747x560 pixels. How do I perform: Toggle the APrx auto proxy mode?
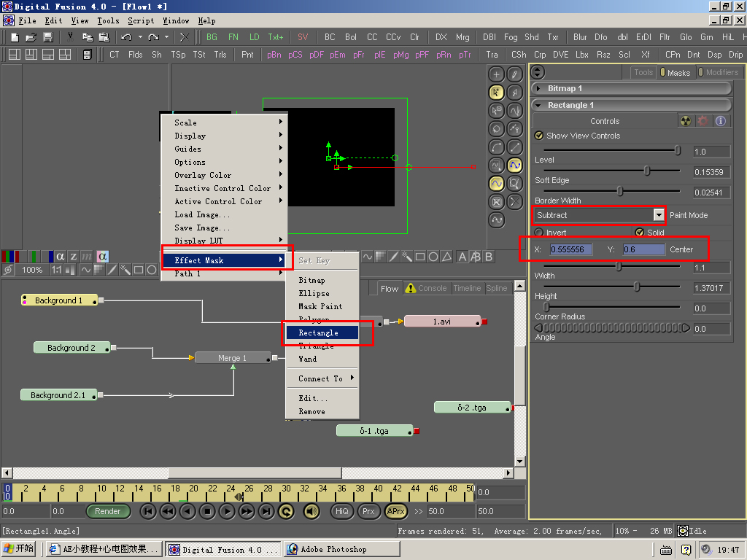click(395, 511)
